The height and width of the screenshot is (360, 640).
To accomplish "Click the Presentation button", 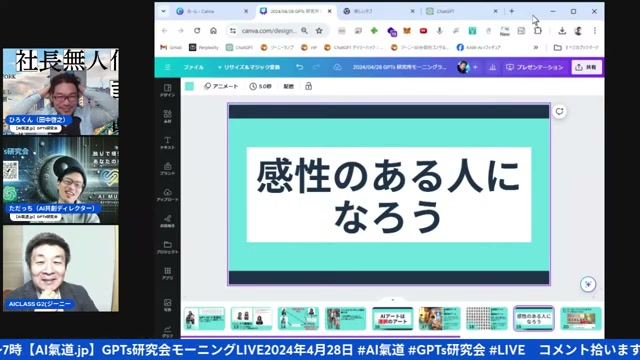I will click(x=534, y=67).
